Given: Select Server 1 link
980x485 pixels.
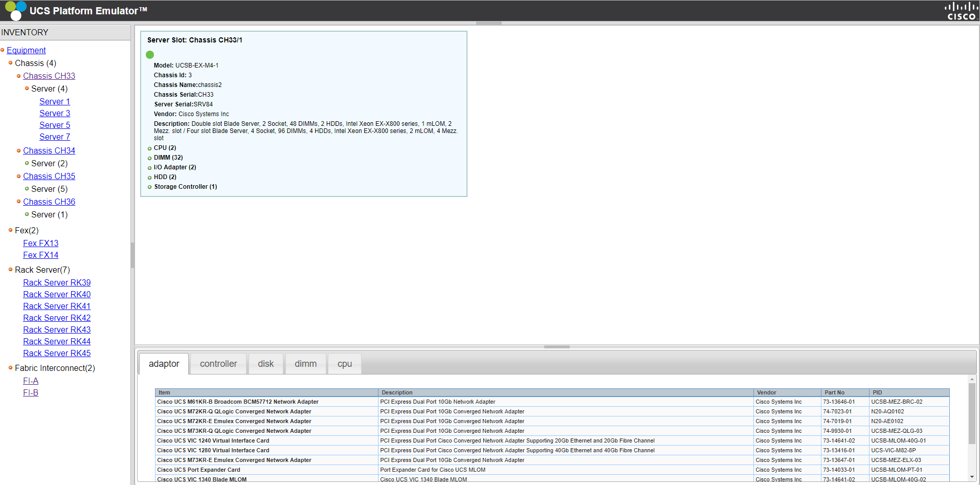Looking at the screenshot, I should click(x=55, y=101).
